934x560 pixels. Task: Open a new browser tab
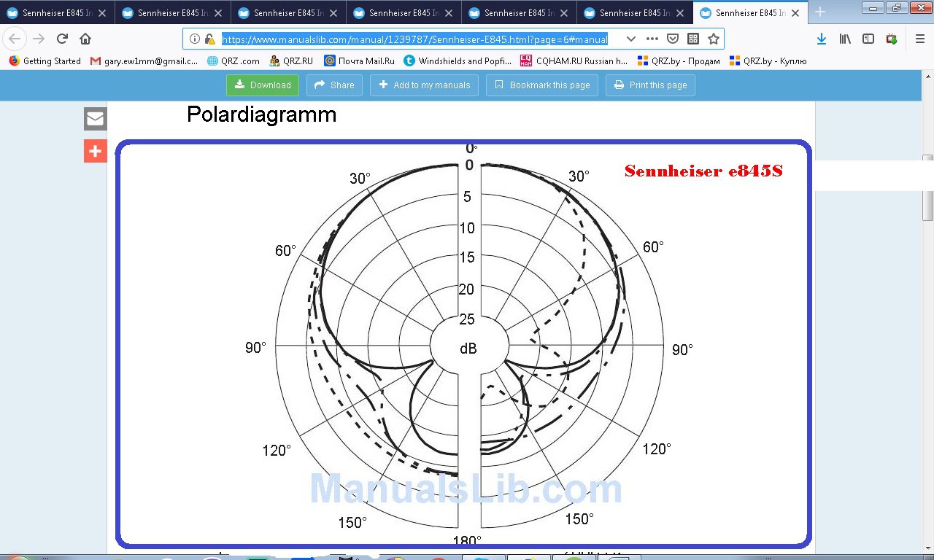820,12
